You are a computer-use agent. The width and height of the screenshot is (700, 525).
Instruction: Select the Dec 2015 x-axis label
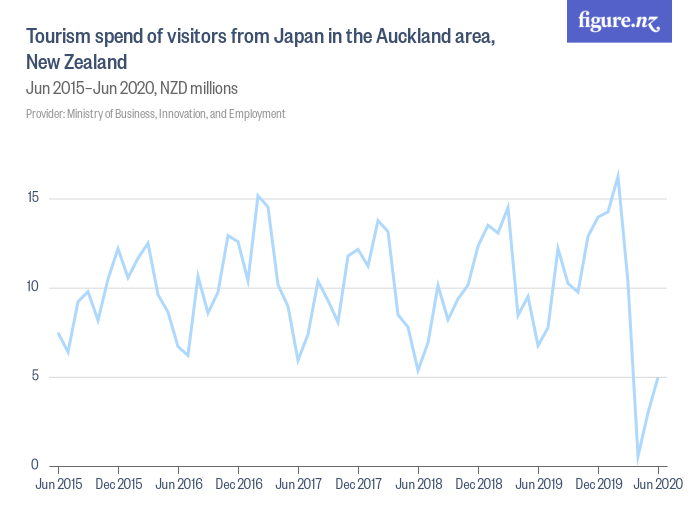118,485
